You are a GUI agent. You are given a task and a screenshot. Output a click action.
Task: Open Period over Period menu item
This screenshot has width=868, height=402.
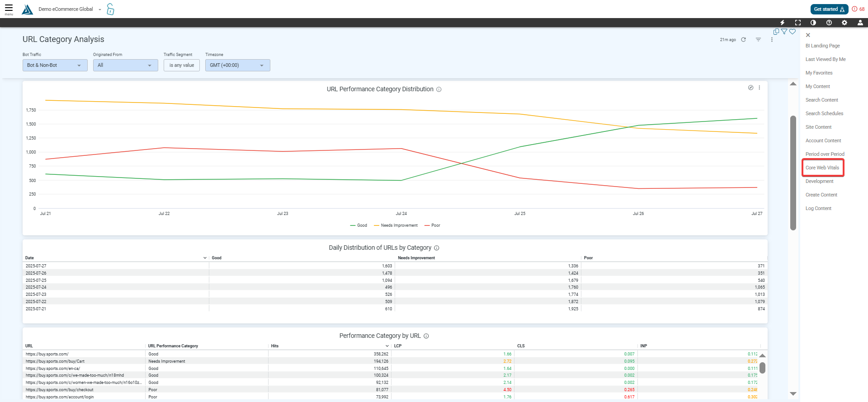(825, 154)
